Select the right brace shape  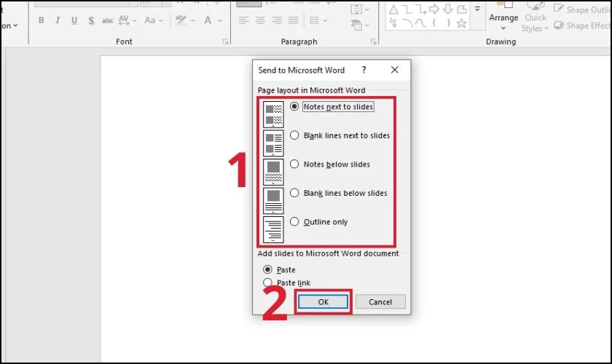pos(448,23)
